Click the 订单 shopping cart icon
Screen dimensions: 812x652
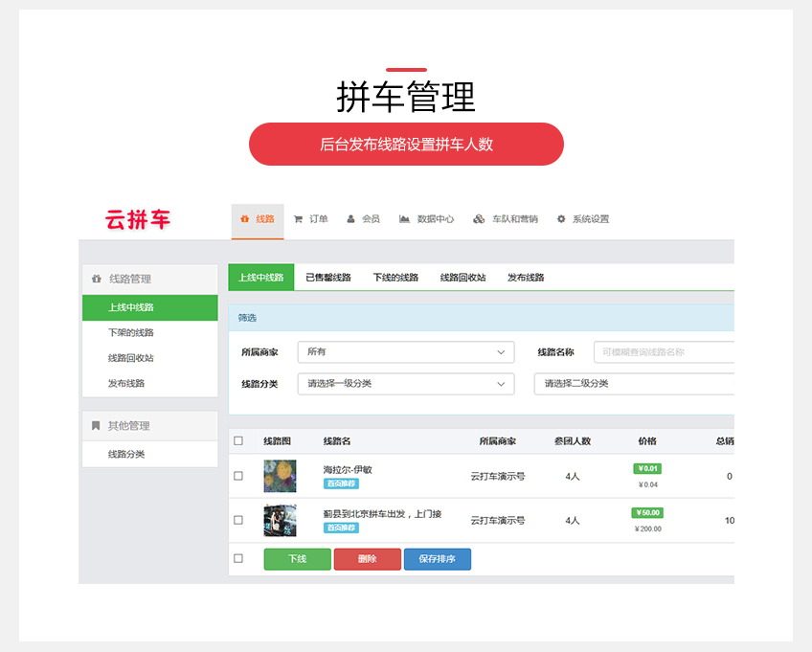(x=299, y=219)
